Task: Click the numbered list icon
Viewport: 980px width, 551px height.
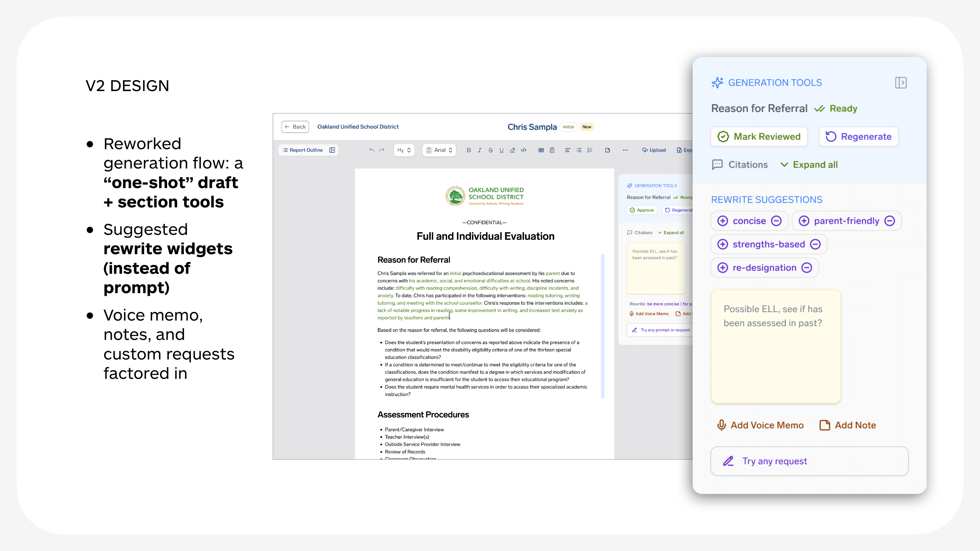Action: pyautogui.click(x=590, y=150)
